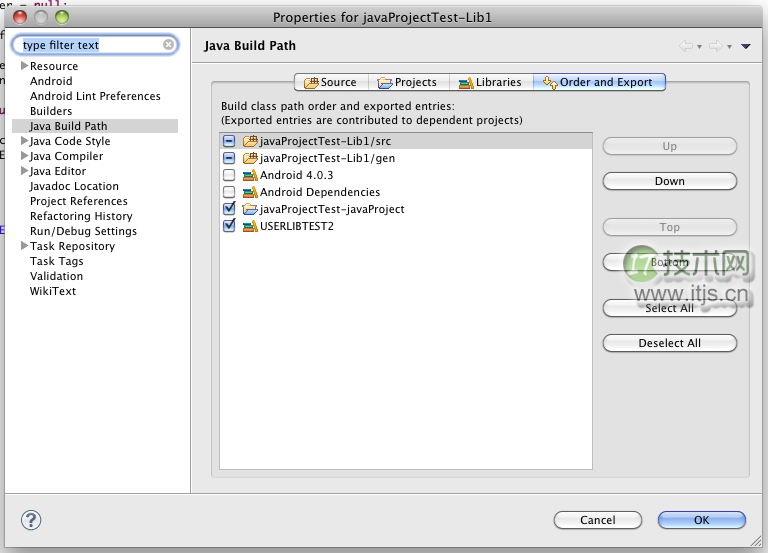Viewport: 768px width, 553px height.
Task: Open the back history dropdown arrow
Action: click(699, 47)
